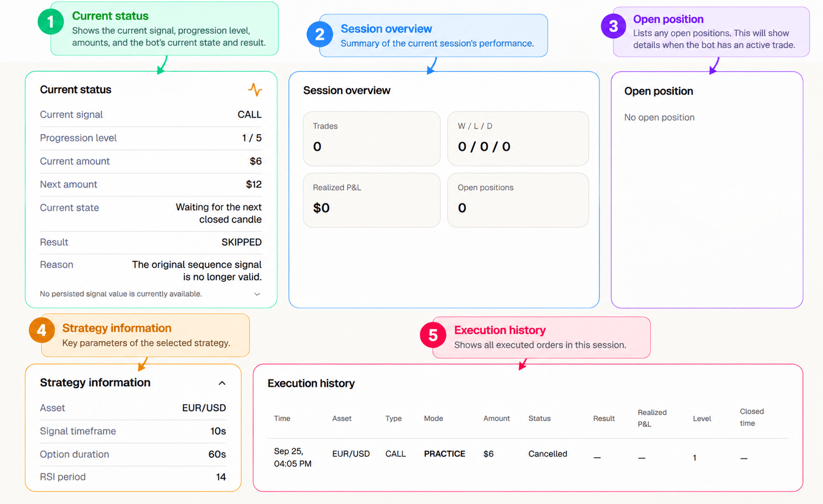Screen dimensions: 823x504
Task: Click 'No open position' text
Action: click(x=659, y=118)
